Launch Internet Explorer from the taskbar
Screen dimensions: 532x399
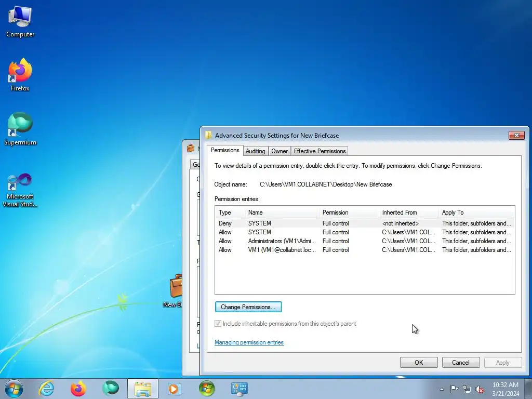pos(46,389)
